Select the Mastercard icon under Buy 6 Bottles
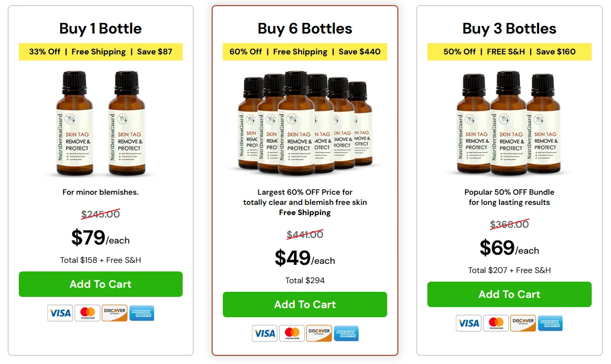Viewport: 611px width, 364px height. pos(292,333)
